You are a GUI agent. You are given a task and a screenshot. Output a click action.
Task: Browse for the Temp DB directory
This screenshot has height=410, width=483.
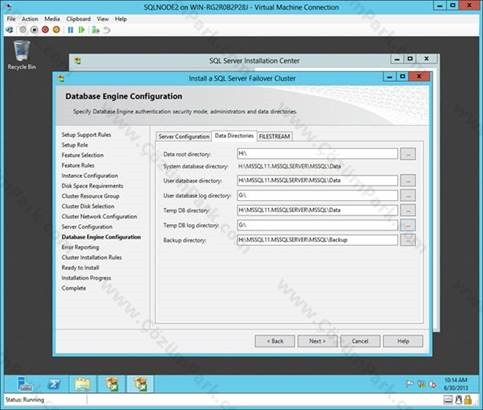[x=408, y=210]
